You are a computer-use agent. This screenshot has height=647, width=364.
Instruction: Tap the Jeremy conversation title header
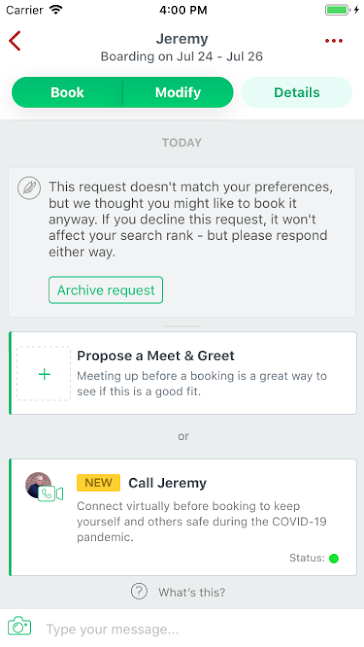[182, 39]
